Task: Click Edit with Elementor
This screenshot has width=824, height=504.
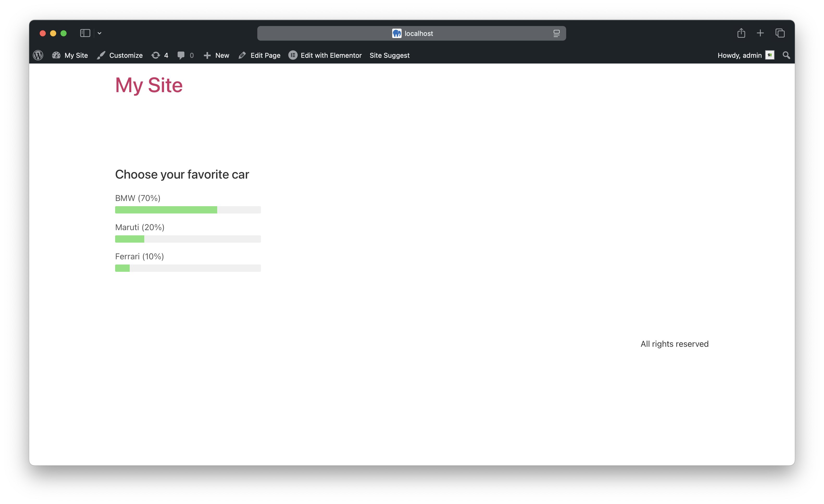Action: click(325, 55)
